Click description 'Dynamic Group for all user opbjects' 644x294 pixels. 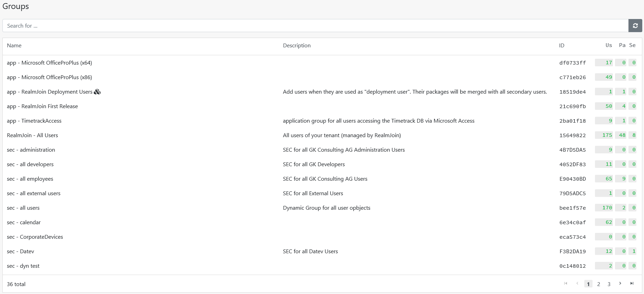click(x=327, y=208)
